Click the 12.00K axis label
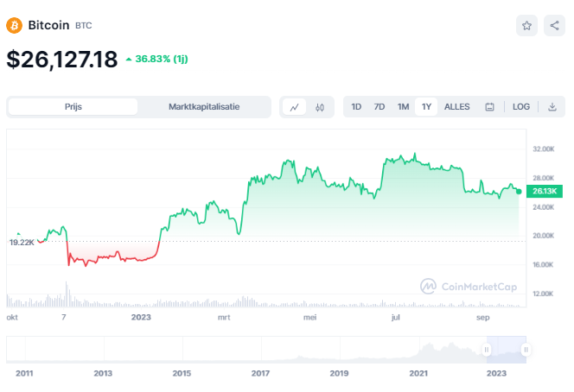 pos(543,294)
